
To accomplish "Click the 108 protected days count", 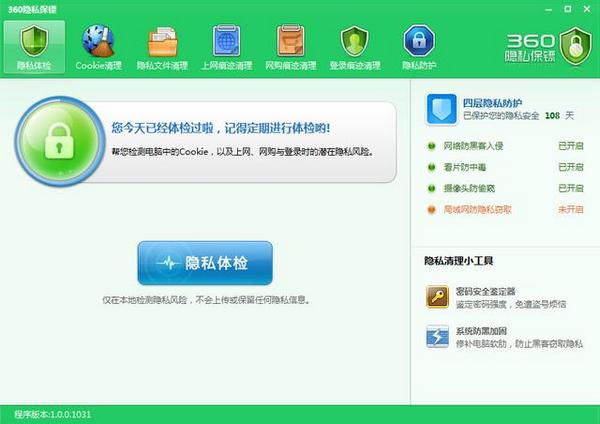I will coord(552,116).
